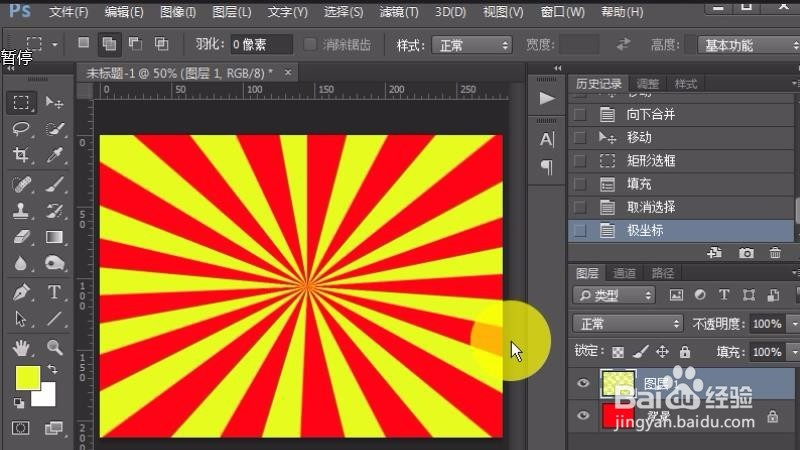Select the Brush tool
The height and width of the screenshot is (450, 800).
pyautogui.click(x=54, y=184)
